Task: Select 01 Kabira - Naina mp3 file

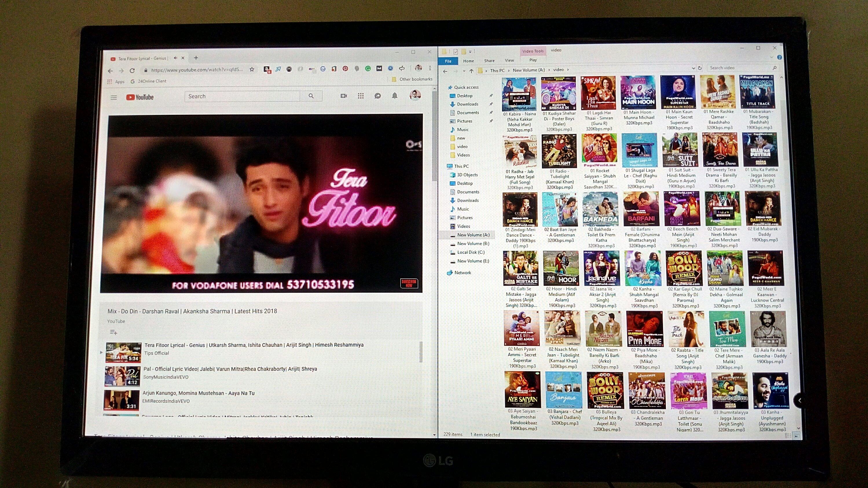Action: point(520,105)
